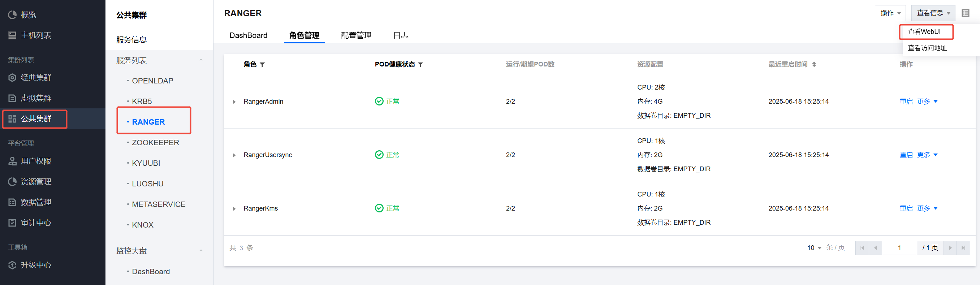980x285 pixels.
Task: Click the next page arrow in pagination
Action: click(x=950, y=248)
